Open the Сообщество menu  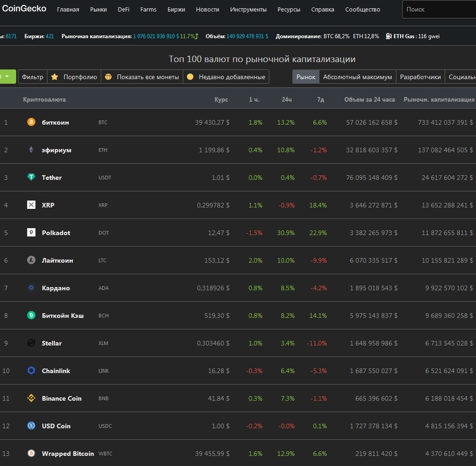[362, 9]
